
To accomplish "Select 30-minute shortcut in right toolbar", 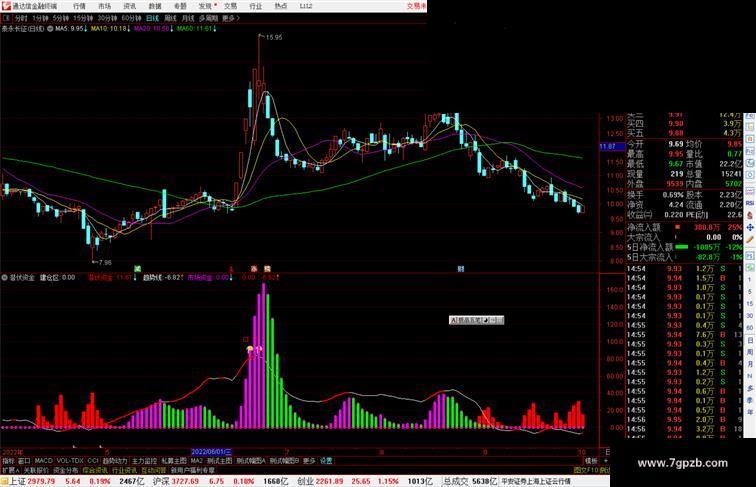I will pyautogui.click(x=750, y=316).
